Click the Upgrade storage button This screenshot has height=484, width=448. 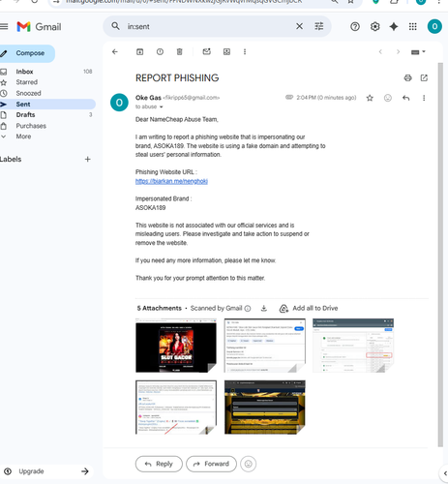46,471
